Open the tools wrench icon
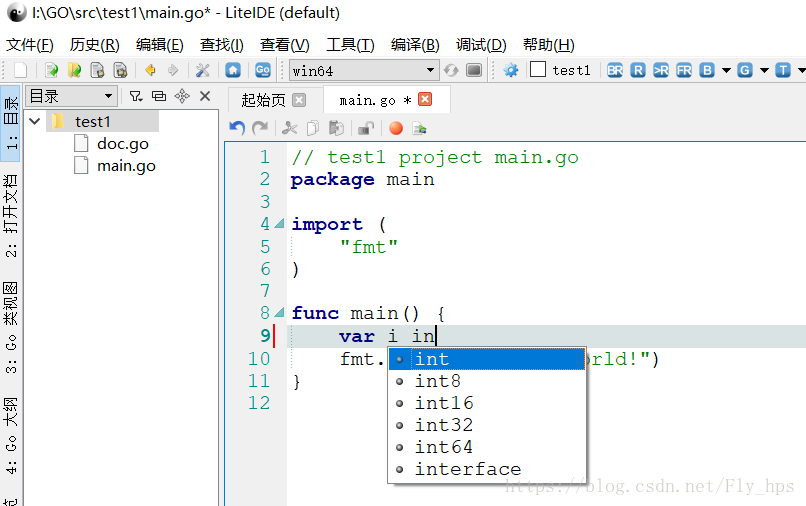The image size is (806, 506). (x=203, y=70)
